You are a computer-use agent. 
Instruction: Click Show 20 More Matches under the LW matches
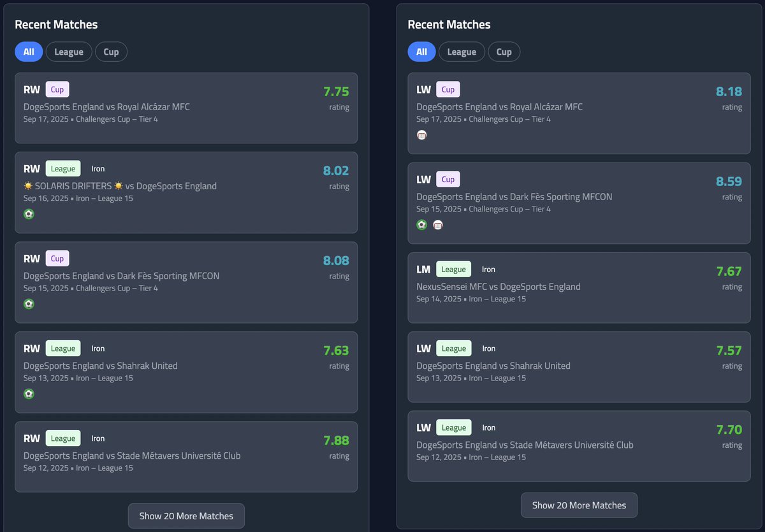click(x=579, y=505)
